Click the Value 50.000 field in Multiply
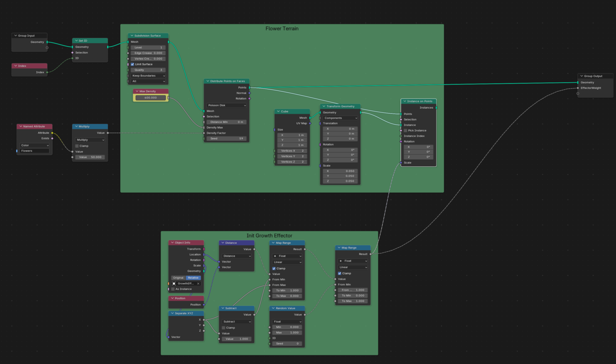Screen dimensions: 616x364 coord(90,157)
